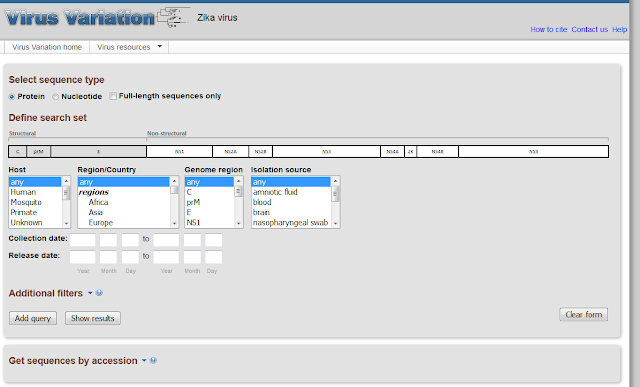Open help icon beside Additional filters
Viewport: 640px width, 387px height.
pyautogui.click(x=99, y=293)
